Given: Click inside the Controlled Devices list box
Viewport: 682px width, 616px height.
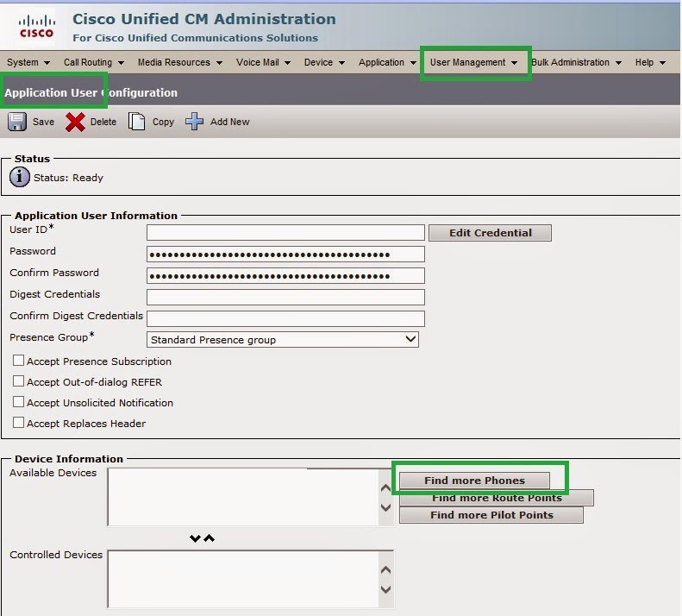Looking at the screenshot, I should (x=243, y=579).
